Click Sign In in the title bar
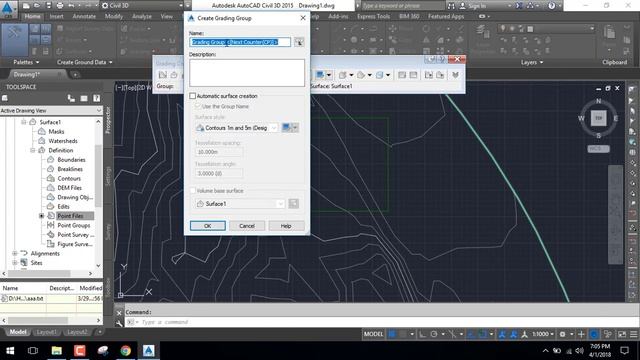 [x=477, y=6]
